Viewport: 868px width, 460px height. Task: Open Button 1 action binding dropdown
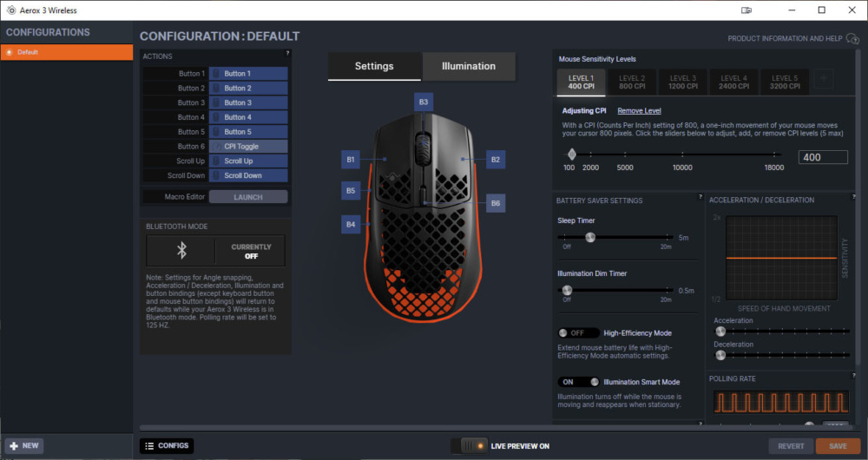tap(248, 74)
